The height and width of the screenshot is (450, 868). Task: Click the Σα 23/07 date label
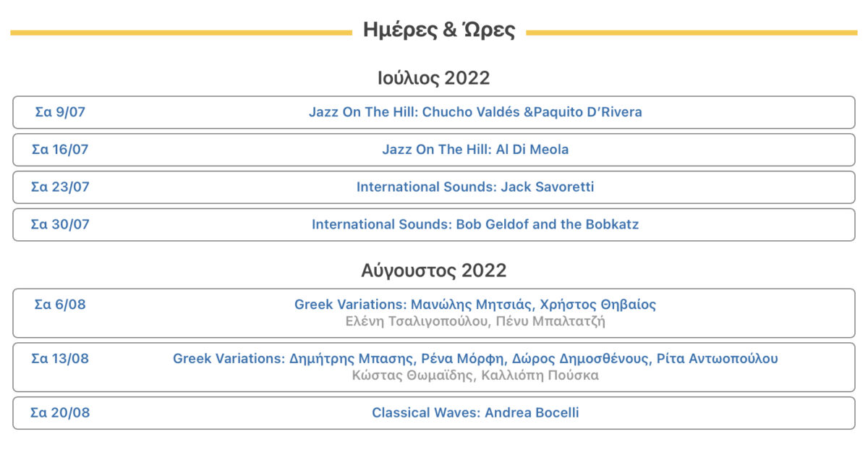pos(60,187)
